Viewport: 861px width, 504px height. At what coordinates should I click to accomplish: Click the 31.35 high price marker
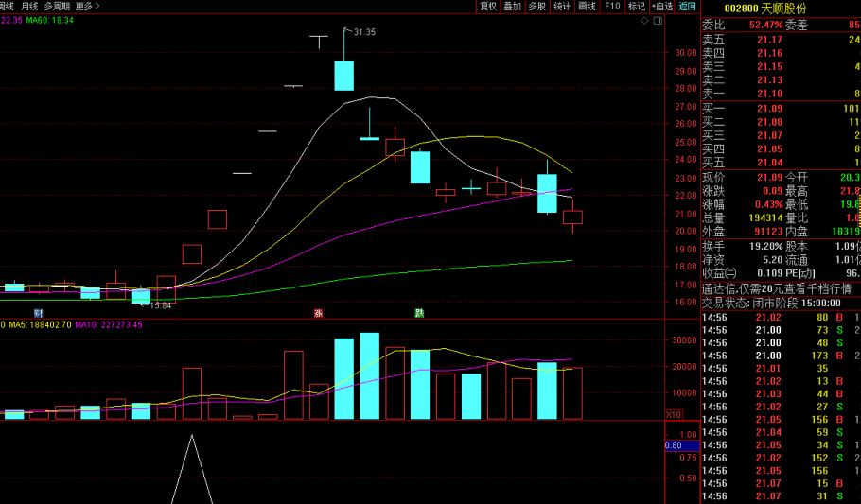[364, 32]
